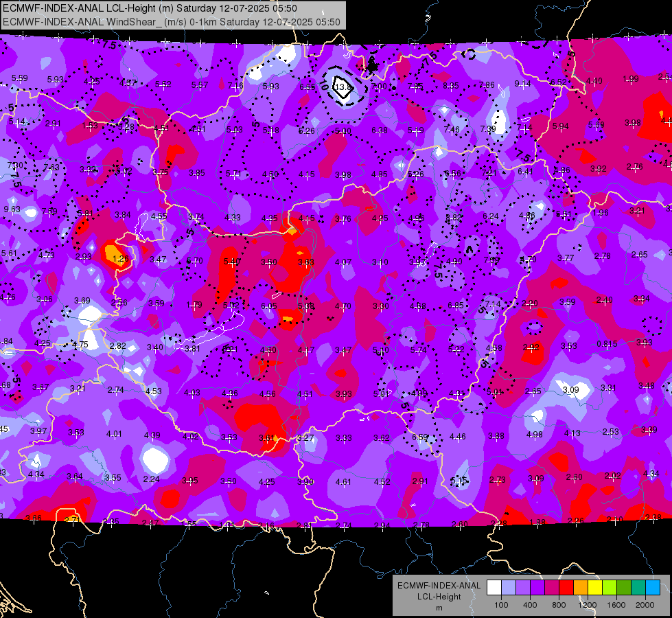Click the 7.16 grid value
The width and height of the screenshot is (672, 618).
point(235,86)
